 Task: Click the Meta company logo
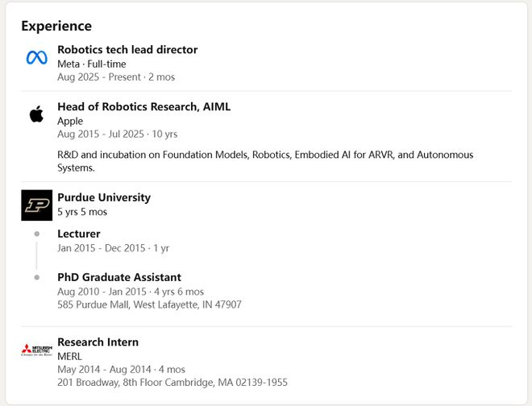click(36, 57)
